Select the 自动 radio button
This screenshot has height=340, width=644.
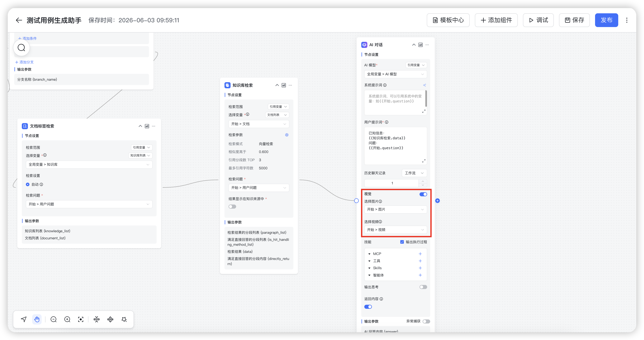click(27, 184)
